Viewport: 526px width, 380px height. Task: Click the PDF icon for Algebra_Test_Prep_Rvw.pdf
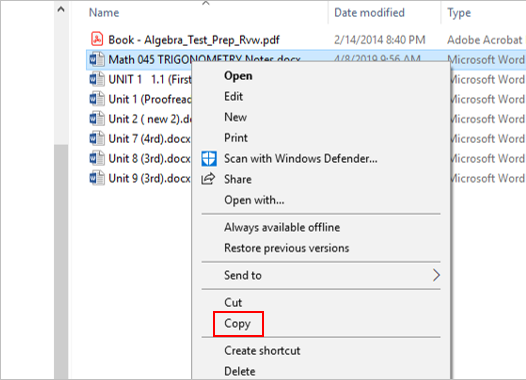97,39
